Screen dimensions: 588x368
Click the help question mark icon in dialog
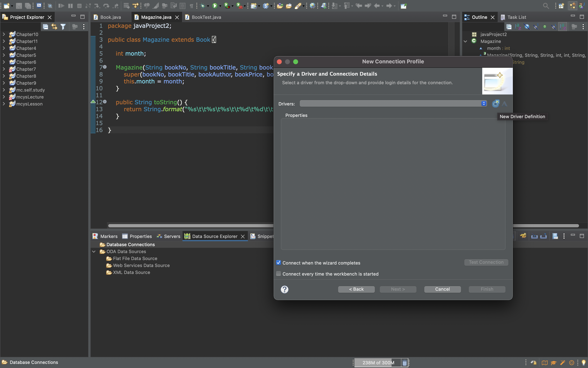coord(285,289)
